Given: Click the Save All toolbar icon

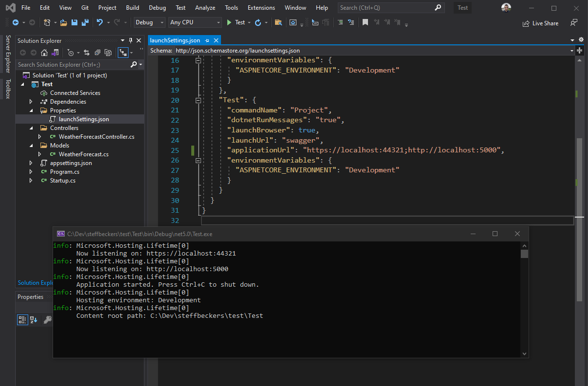Looking at the screenshot, I should tap(85, 22).
